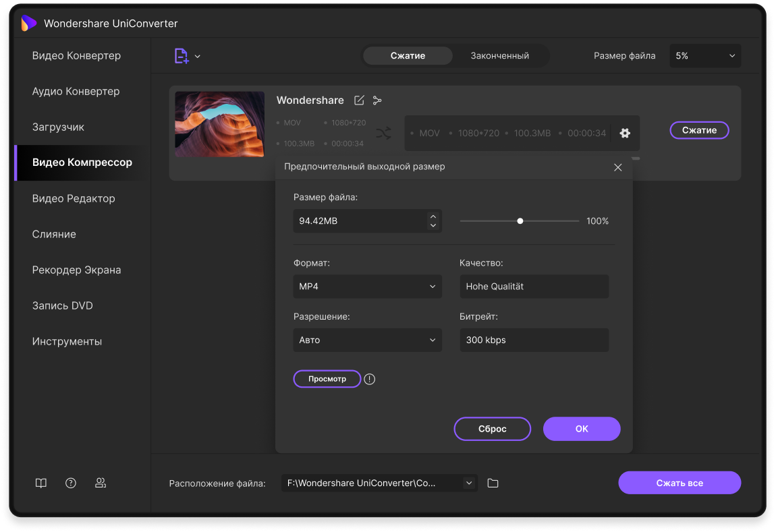
Task: Click the file size slider handle
Action: coord(520,221)
